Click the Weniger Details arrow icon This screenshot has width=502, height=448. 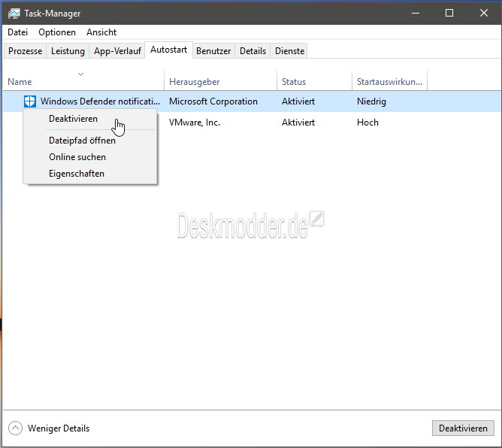click(15, 428)
